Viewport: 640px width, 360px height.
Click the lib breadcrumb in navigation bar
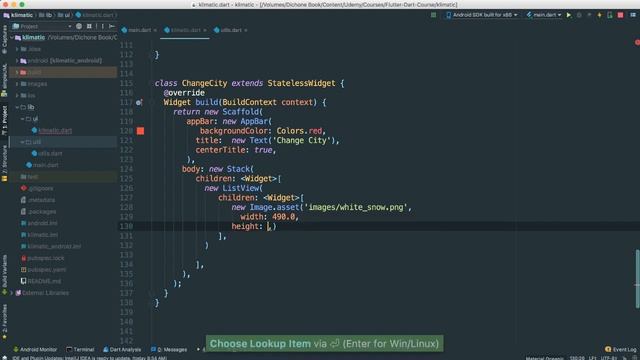click(x=45, y=15)
